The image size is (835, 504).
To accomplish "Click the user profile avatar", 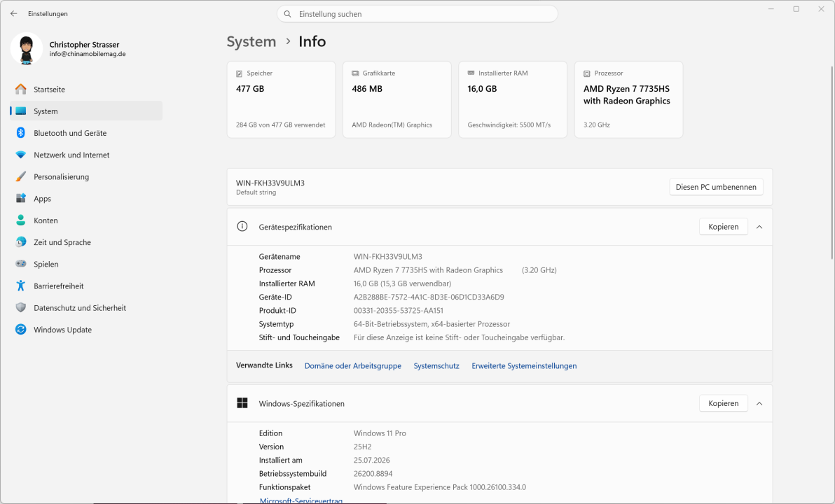I will click(27, 48).
